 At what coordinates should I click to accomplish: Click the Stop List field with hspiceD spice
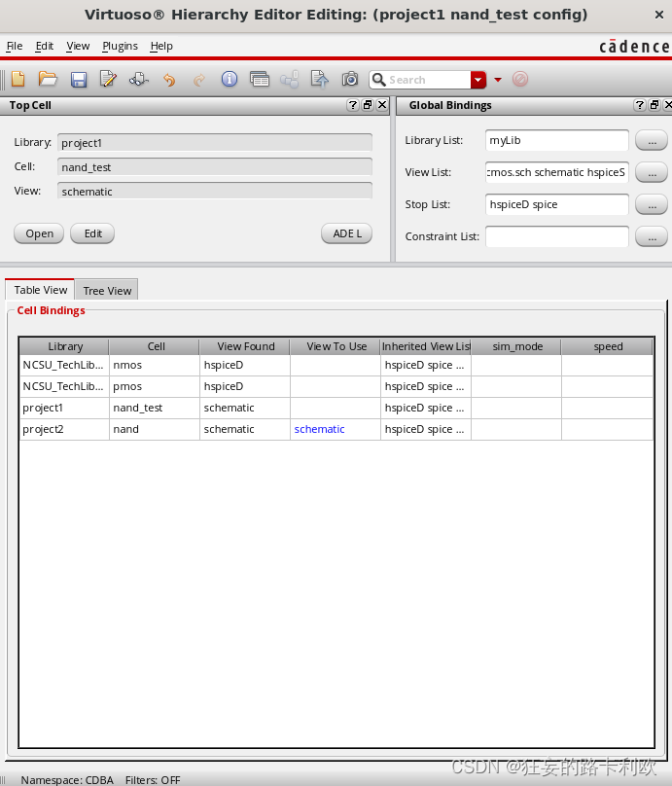click(x=556, y=204)
